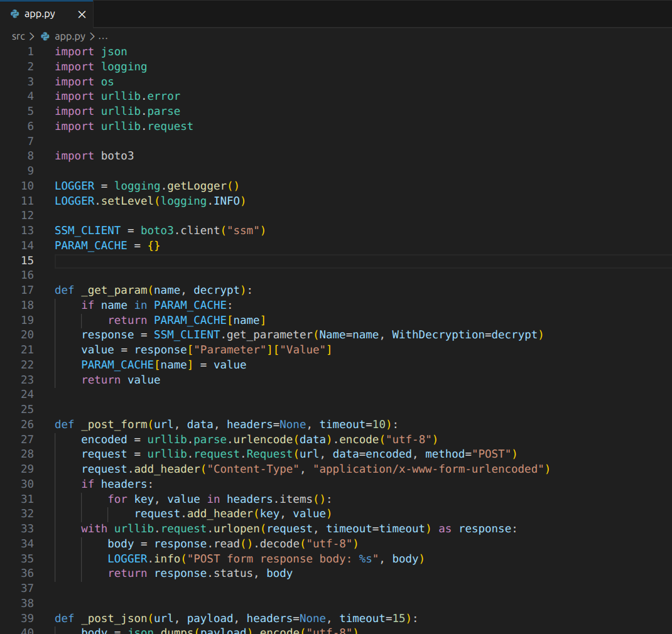The image size is (672, 634).
Task: Click timeout=10 on line 26
Action: tap(352, 424)
